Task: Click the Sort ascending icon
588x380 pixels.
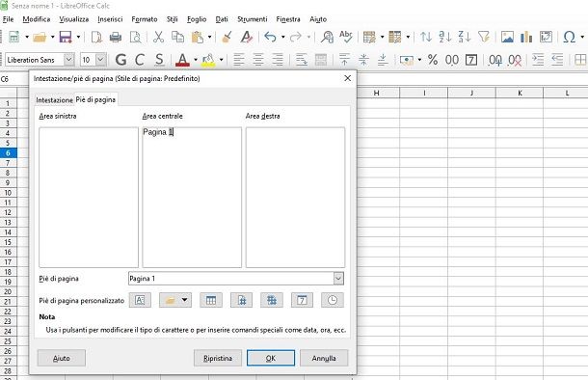Action: coord(445,37)
